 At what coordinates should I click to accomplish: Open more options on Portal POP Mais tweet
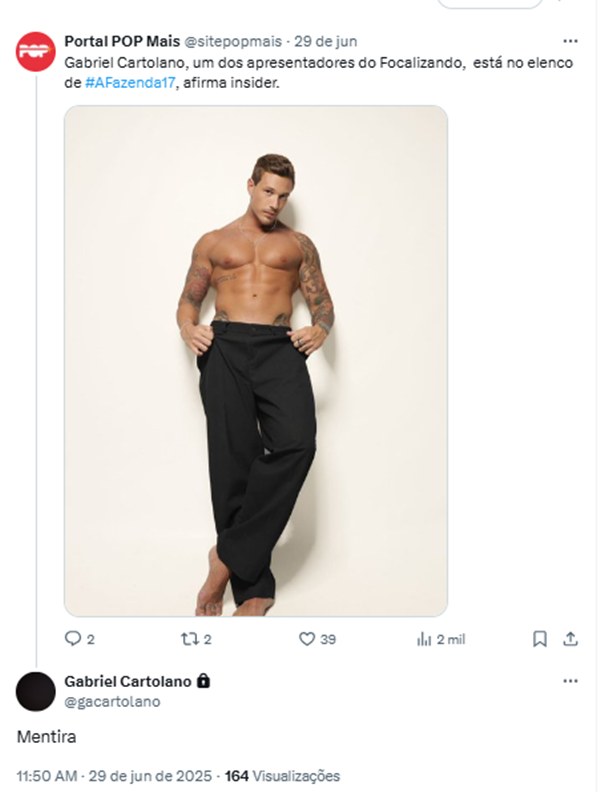(570, 42)
